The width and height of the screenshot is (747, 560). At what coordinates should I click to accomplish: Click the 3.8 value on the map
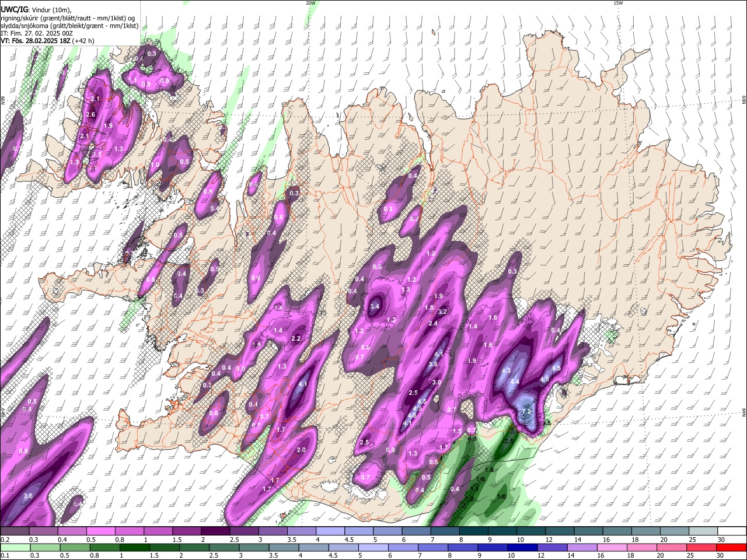433,364
